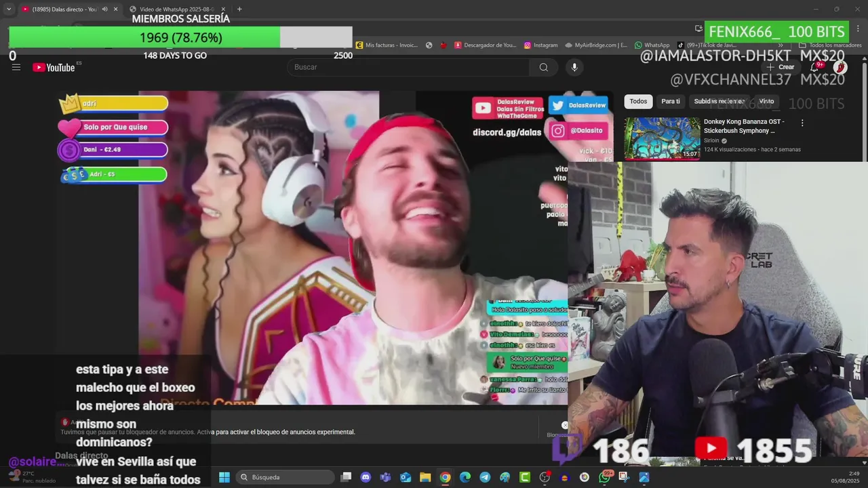
Task: Open MyAirBridge.com bookmark
Action: tap(596, 45)
